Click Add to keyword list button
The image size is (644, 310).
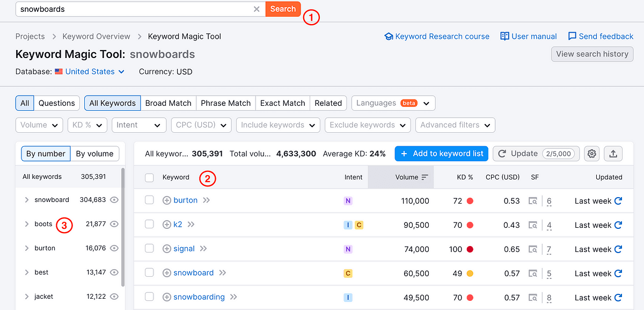click(441, 154)
